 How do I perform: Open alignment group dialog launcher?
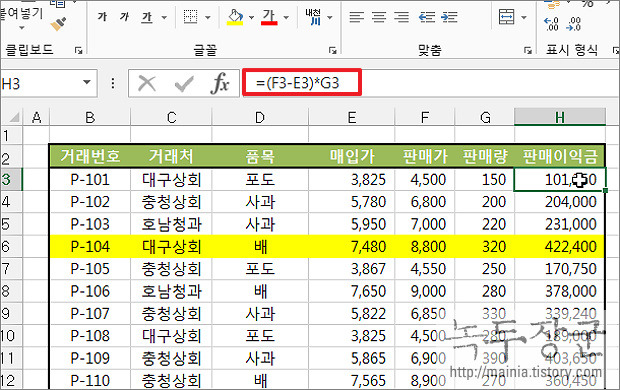pos(528,50)
